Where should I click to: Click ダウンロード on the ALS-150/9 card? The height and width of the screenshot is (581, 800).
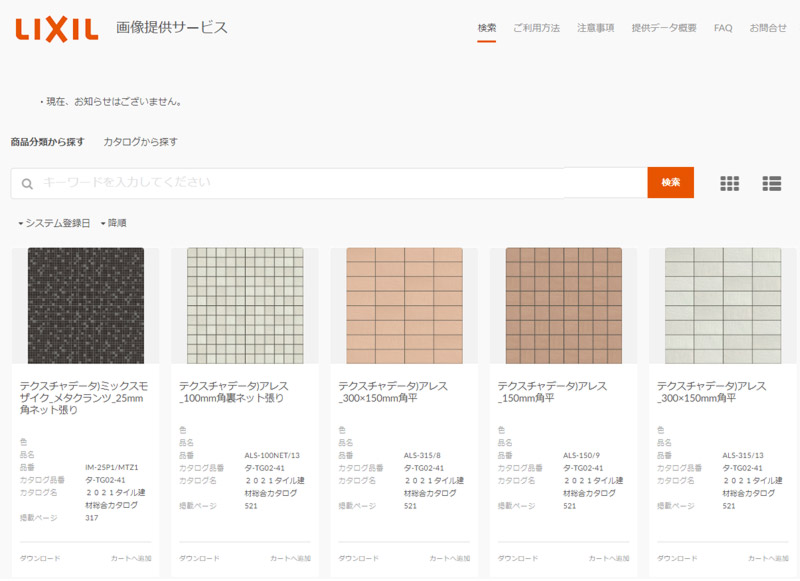click(518, 559)
